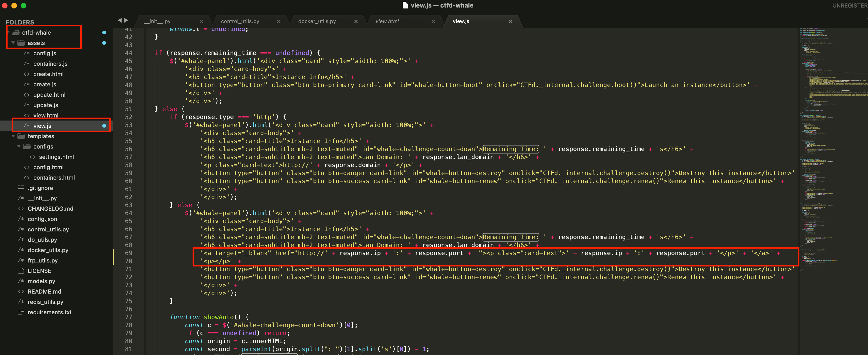Close the docker_utils.py tab
The width and height of the screenshot is (868, 355).
pyautogui.click(x=356, y=21)
